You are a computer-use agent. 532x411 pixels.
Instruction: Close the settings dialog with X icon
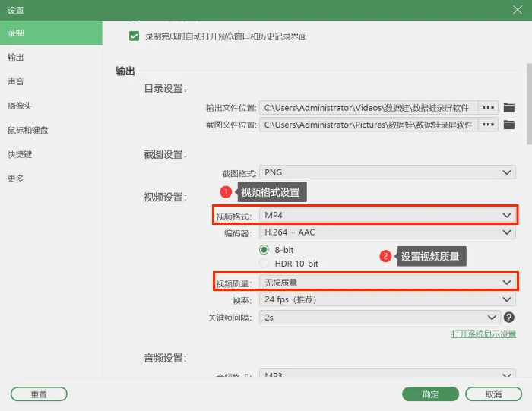coord(518,10)
